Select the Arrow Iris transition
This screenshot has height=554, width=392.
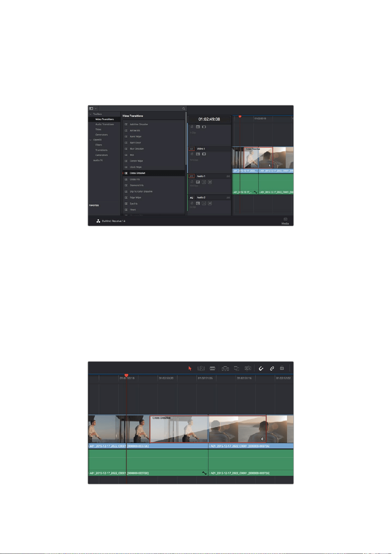[x=154, y=131]
